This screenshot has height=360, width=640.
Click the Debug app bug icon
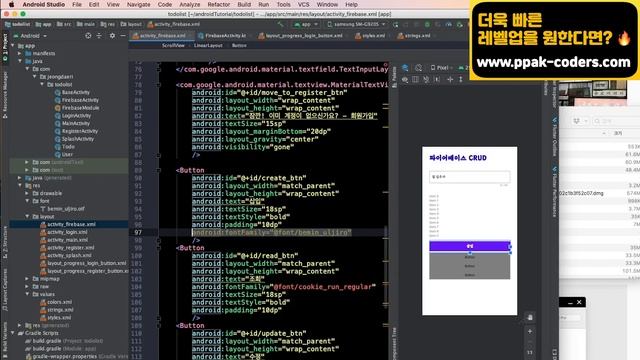[427, 24]
